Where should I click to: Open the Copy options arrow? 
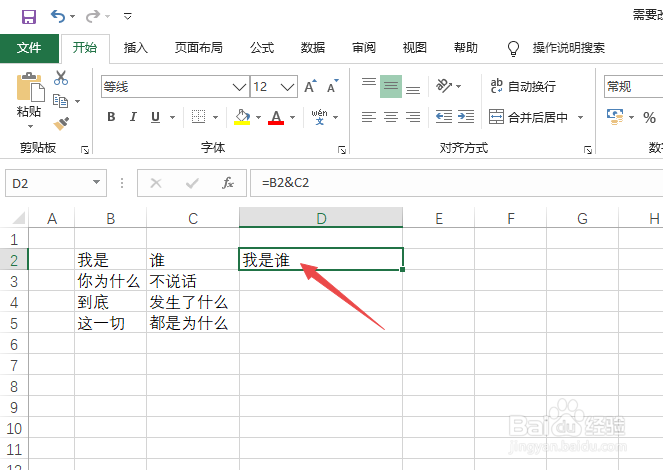[77, 101]
